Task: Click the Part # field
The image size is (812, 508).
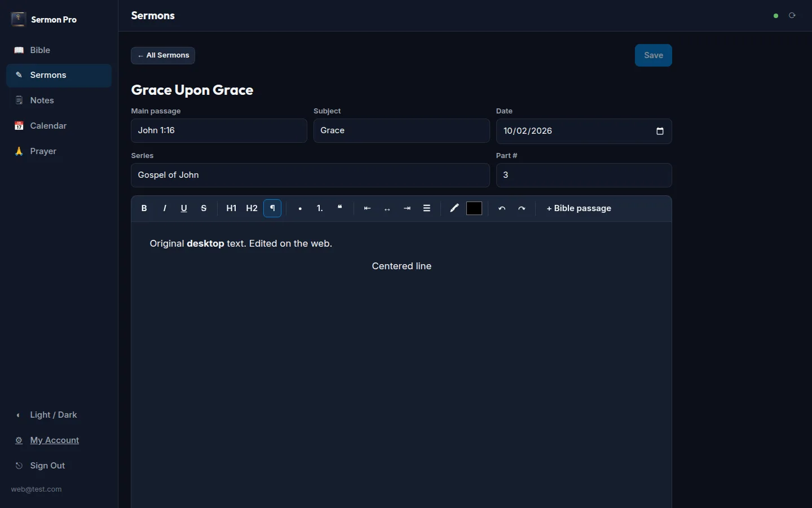Action: click(584, 175)
